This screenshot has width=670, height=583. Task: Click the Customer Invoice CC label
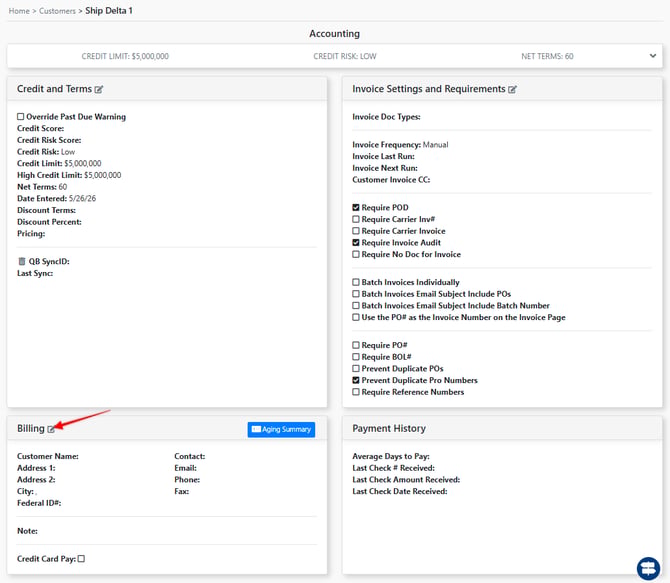pyautogui.click(x=391, y=180)
